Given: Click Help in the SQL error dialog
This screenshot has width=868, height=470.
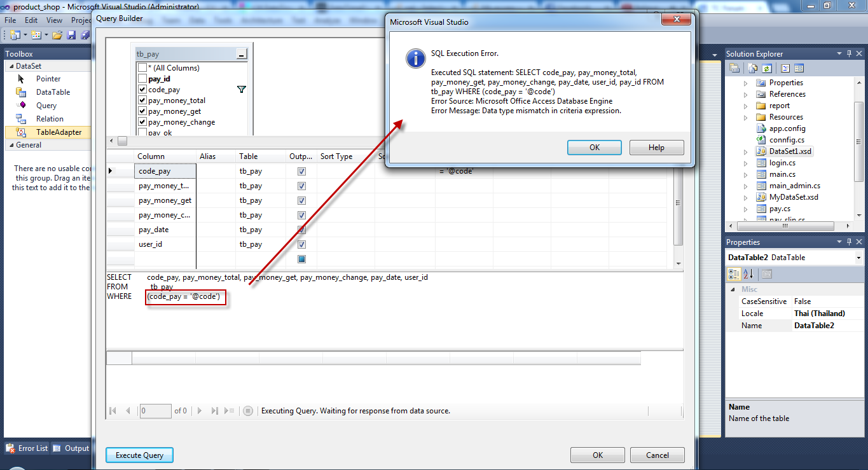Looking at the screenshot, I should [x=656, y=148].
